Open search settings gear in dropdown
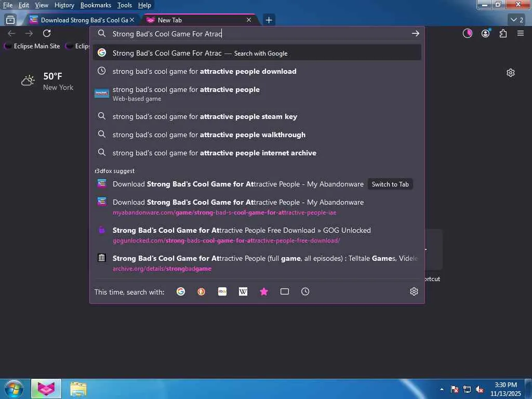This screenshot has width=532, height=399. (x=414, y=291)
